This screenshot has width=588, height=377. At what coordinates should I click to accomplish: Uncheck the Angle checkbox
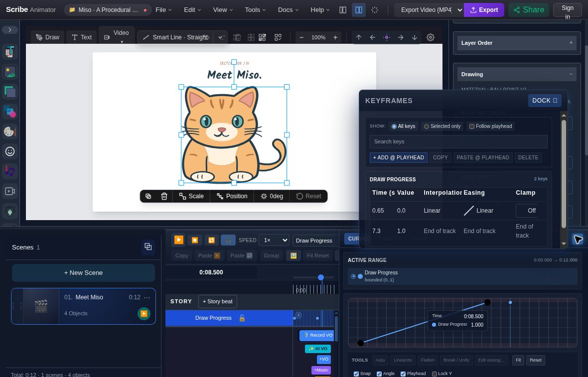(x=379, y=374)
